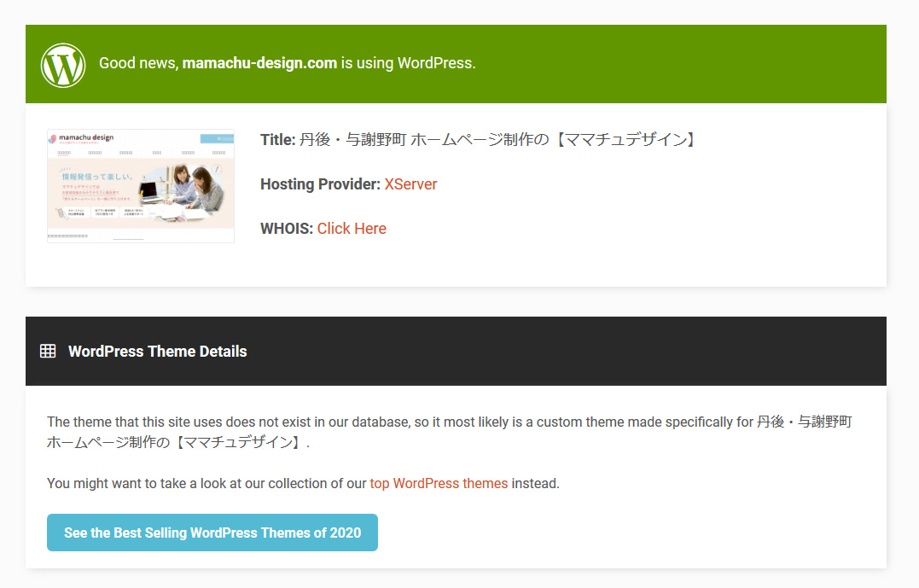Click the 'You might want to take a look' sentence
The image size is (919, 588).
(x=303, y=484)
